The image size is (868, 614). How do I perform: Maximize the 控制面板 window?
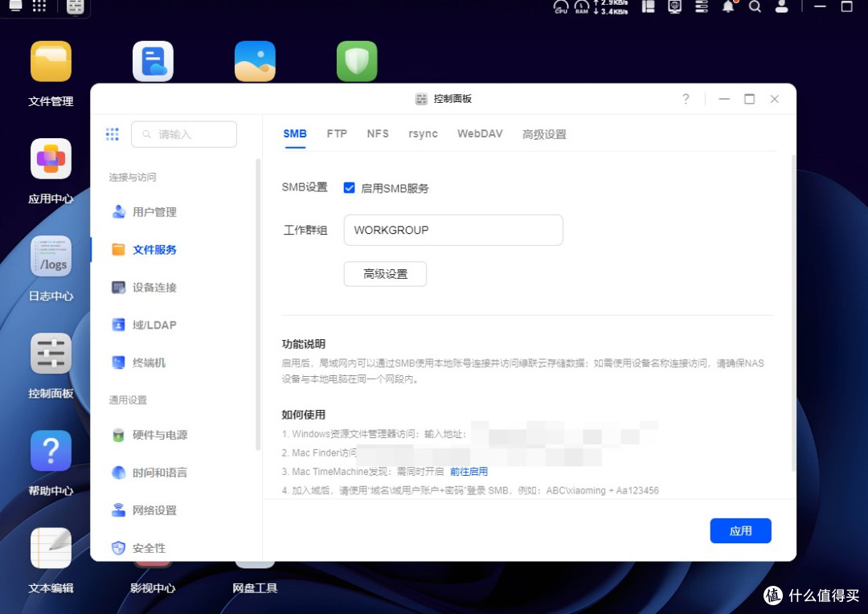click(x=750, y=99)
